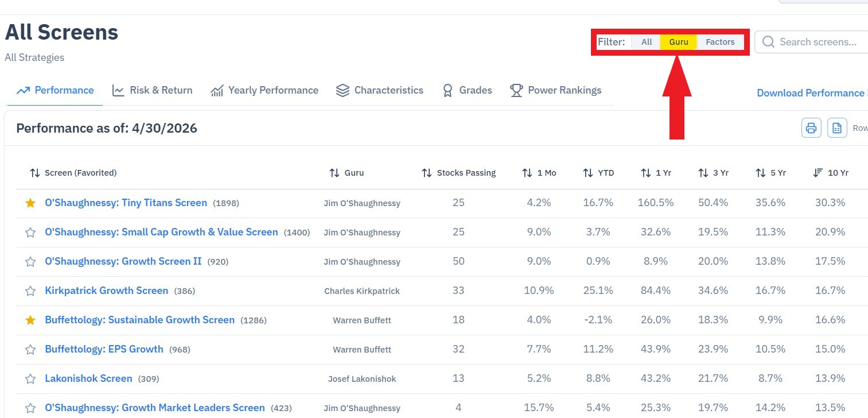Viewport: 868px width, 418px height.
Task: Unfavorite O'Shaughnessy: Tiny Titans Screen star
Action: click(30, 203)
